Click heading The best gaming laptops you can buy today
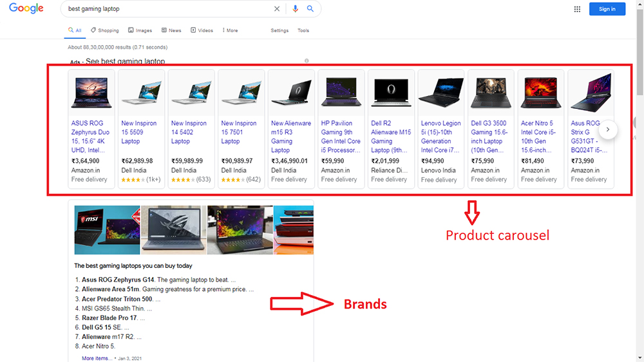Image resolution: width=644 pixels, height=362 pixels. (x=133, y=266)
